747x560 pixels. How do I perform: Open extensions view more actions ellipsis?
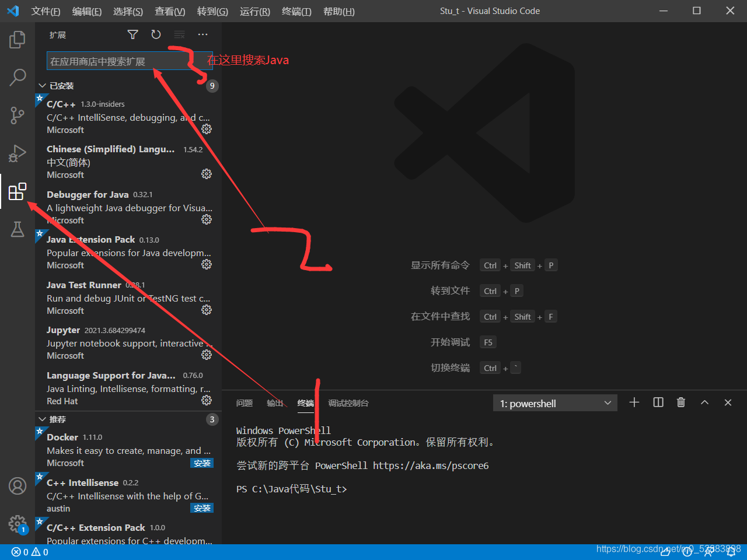click(203, 34)
